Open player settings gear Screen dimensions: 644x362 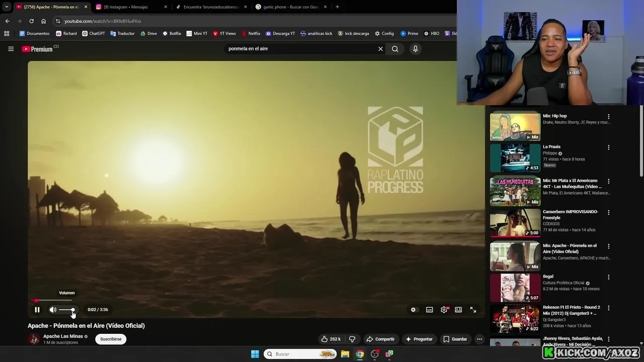coord(444,310)
